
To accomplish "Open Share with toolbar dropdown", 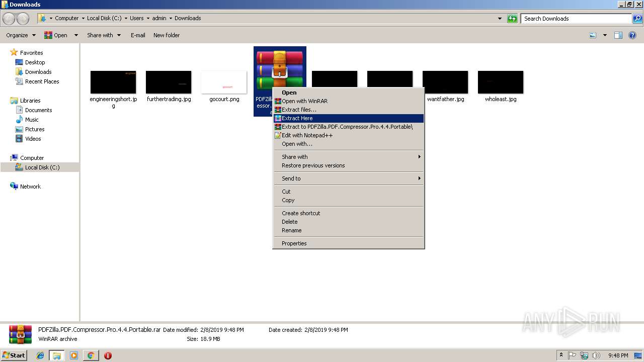I will point(104,35).
